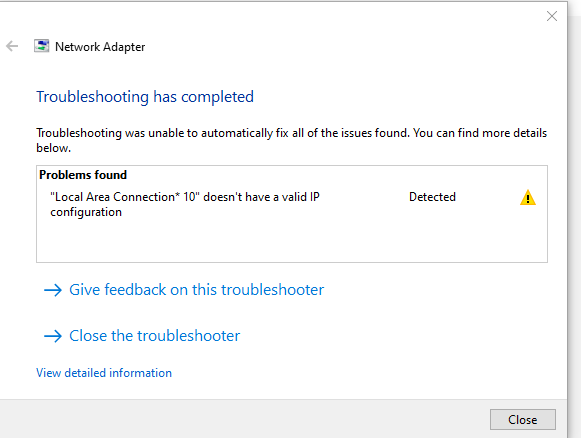Click the yellow warning triangle icon
The width and height of the screenshot is (581, 438).
528,197
